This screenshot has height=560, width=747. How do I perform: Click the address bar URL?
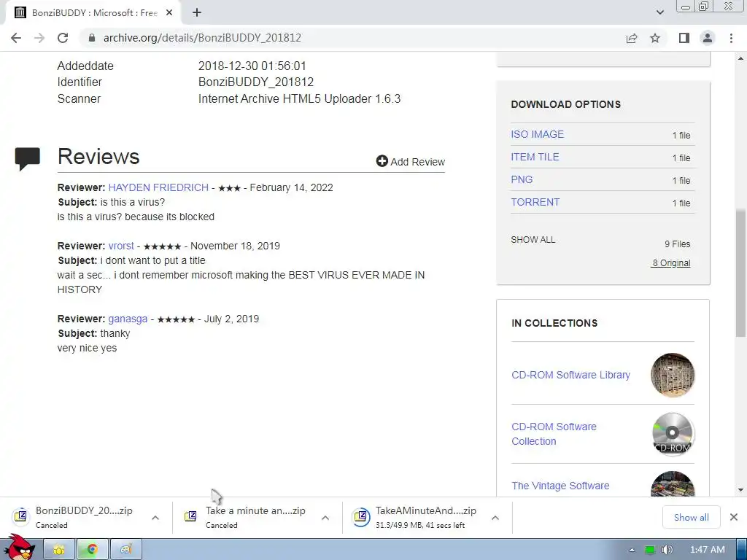click(x=202, y=38)
